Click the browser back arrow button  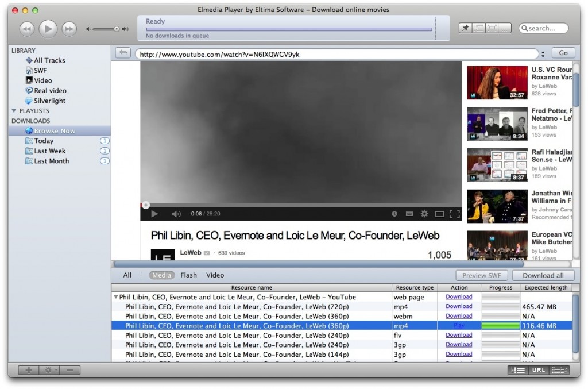[x=123, y=53]
